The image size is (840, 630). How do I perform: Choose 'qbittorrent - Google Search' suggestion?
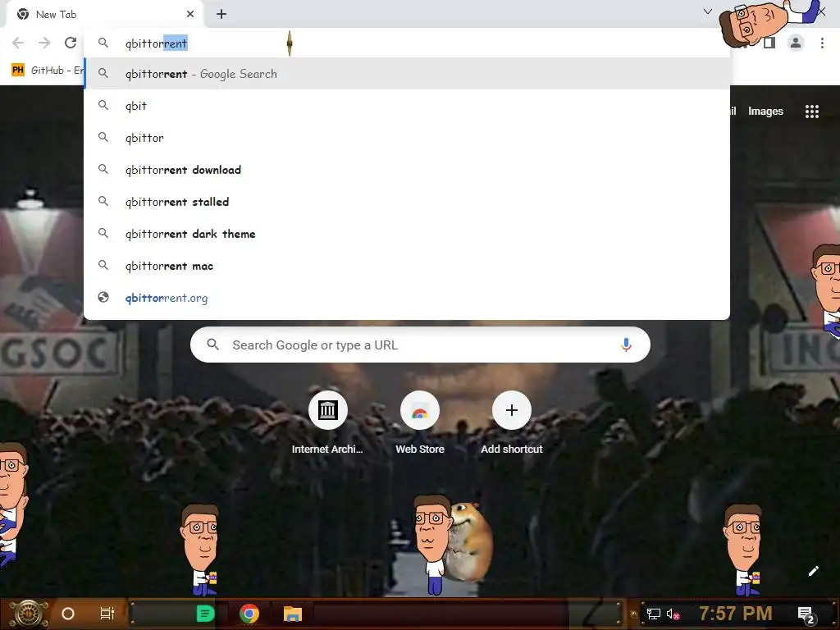pos(407,74)
